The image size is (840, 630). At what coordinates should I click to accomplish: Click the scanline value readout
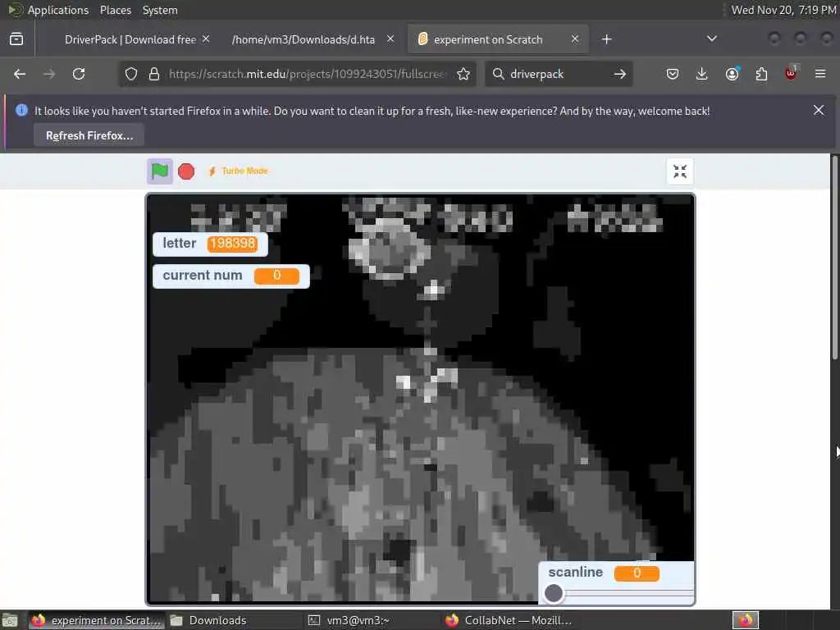click(637, 573)
